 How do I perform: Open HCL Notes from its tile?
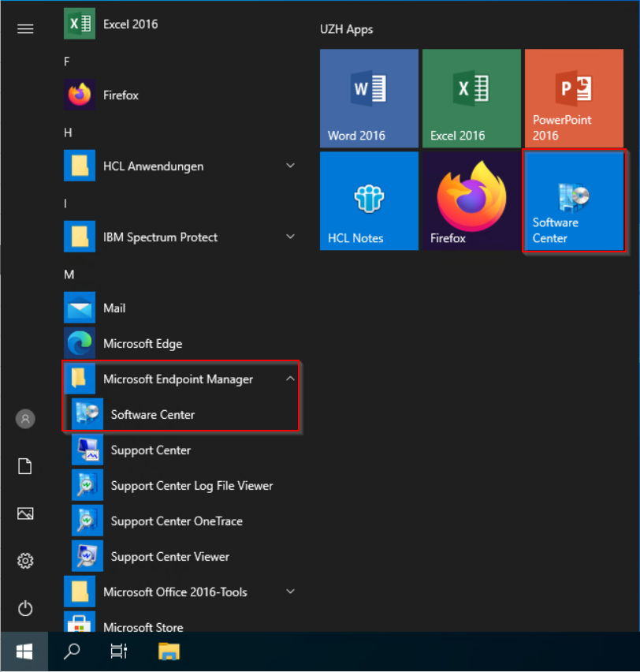coord(368,200)
